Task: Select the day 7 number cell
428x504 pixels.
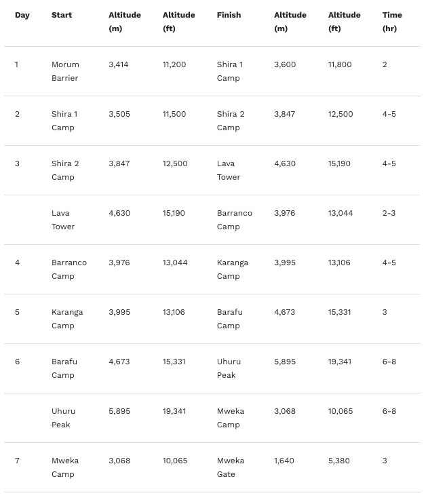Action: [17, 461]
